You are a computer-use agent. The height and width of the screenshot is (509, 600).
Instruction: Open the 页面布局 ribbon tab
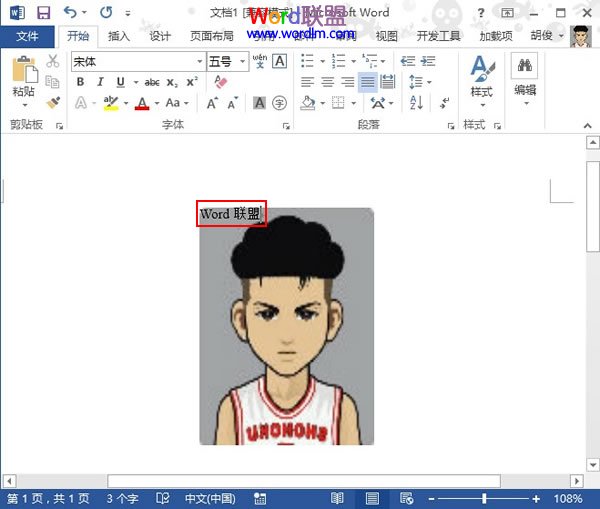point(212,36)
